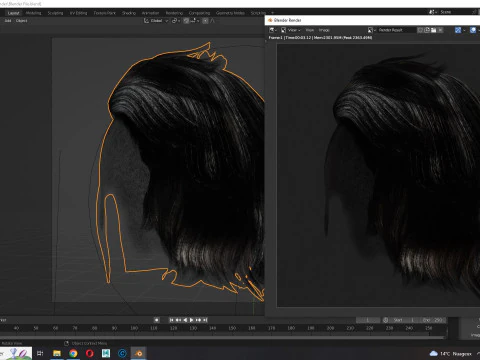
Task: Open Google Chrome from the taskbar
Action: tap(73, 353)
